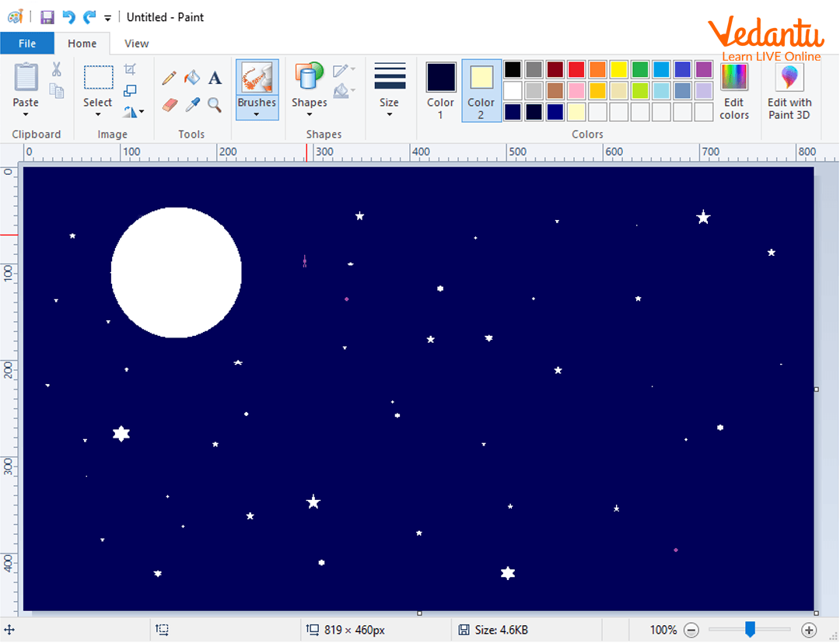Open the Brushes dropdown arrow
The height and width of the screenshot is (643, 840).
257,115
